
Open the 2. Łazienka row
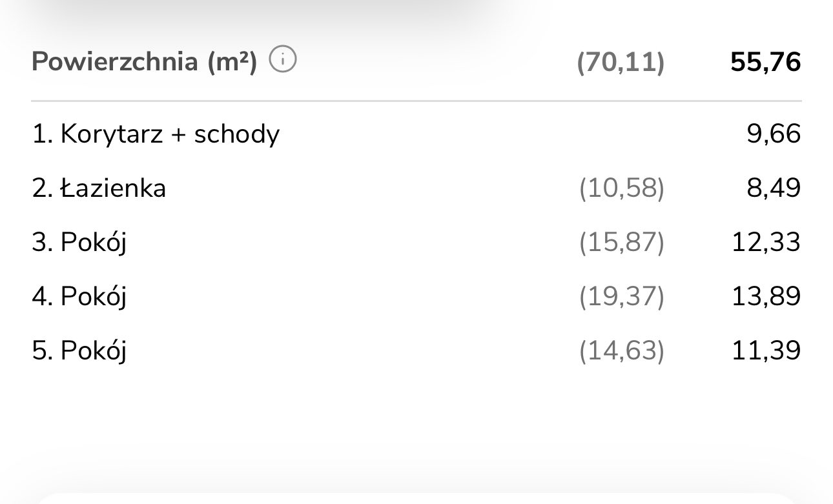click(x=99, y=188)
